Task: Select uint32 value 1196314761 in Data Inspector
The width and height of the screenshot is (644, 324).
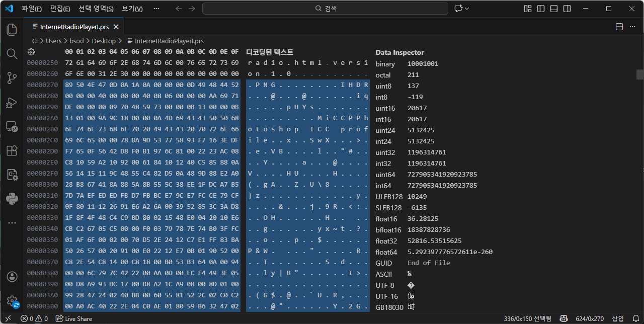Action: [x=427, y=152]
